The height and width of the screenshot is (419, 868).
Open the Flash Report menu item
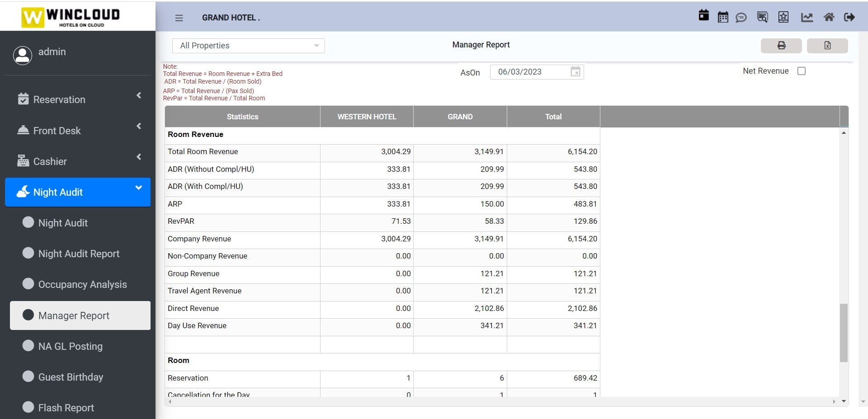click(x=66, y=408)
